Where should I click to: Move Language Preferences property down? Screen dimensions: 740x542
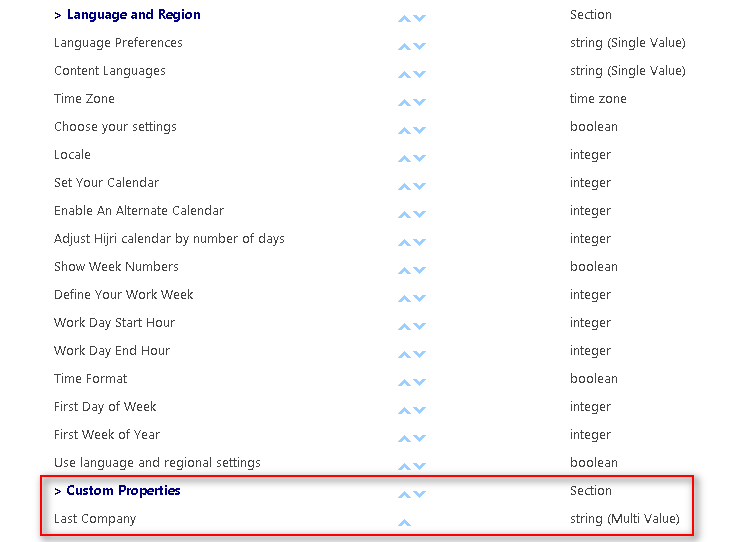click(x=419, y=46)
